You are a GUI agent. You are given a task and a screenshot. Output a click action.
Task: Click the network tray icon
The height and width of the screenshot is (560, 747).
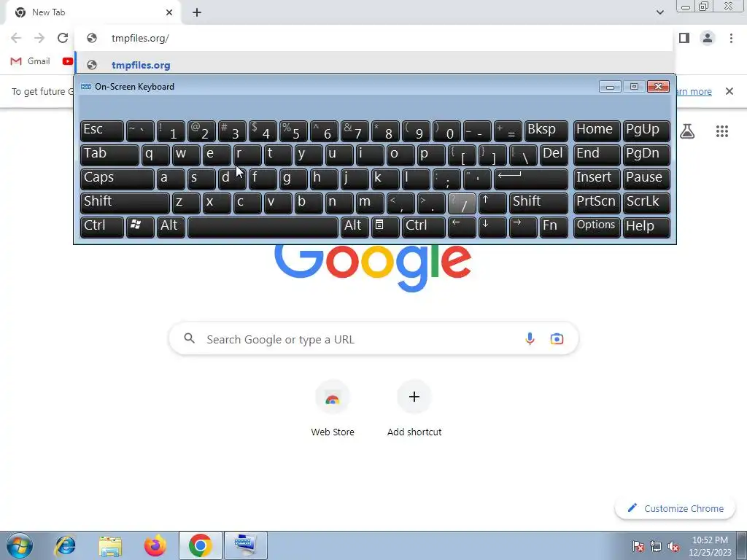pyautogui.click(x=656, y=546)
